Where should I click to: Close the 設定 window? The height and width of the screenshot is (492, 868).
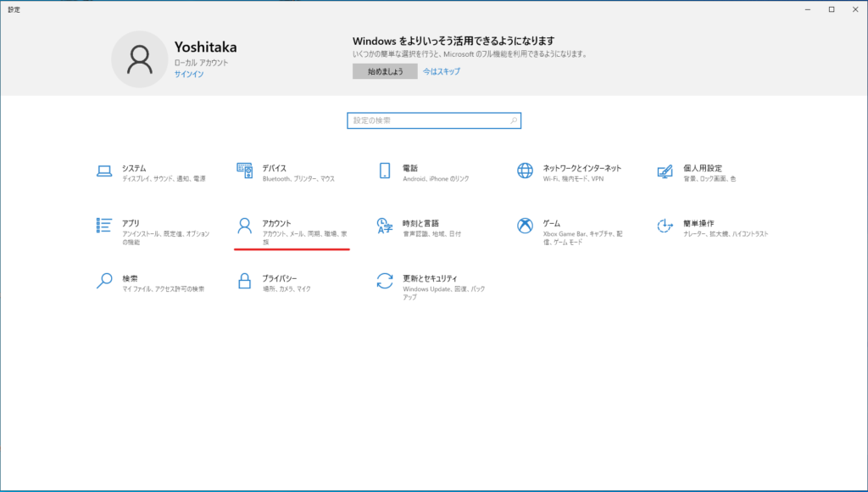pos(855,9)
